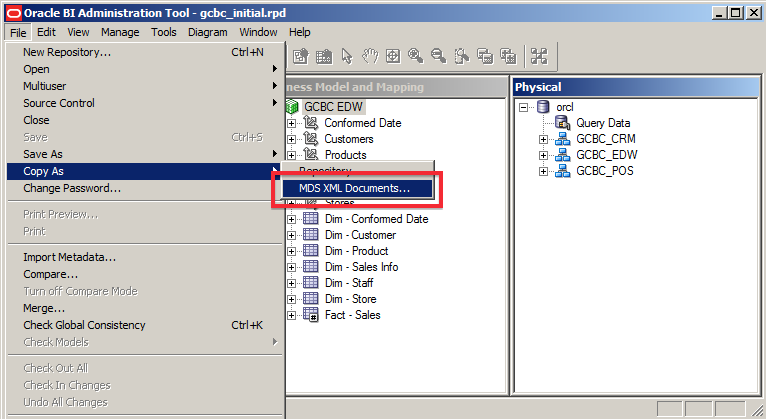Open the Help menu
This screenshot has height=419, width=766.
click(x=299, y=32)
